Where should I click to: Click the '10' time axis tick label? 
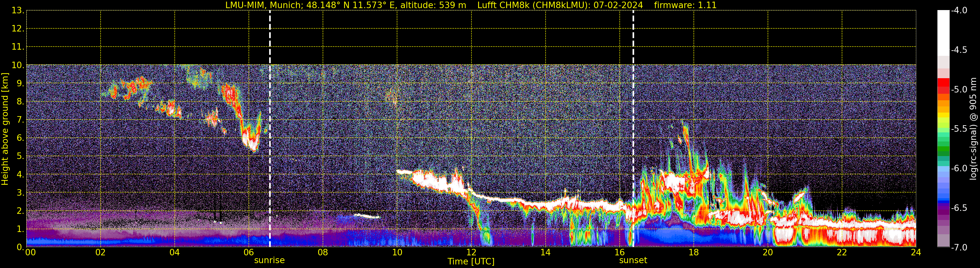tap(397, 252)
